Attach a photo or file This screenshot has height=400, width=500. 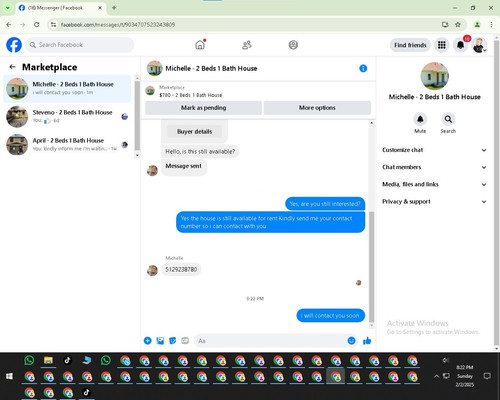pyautogui.click(x=160, y=341)
